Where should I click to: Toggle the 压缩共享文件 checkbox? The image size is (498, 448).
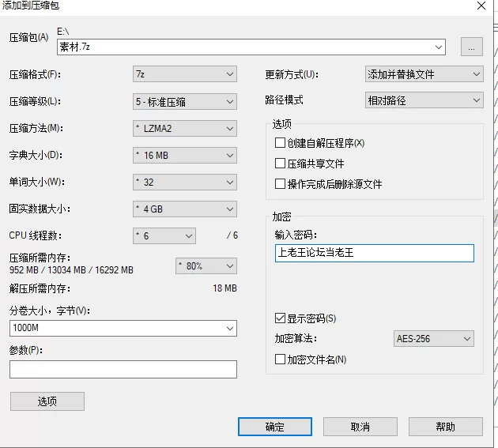[x=280, y=164]
